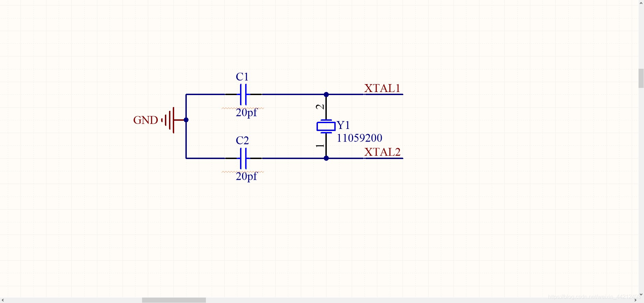Screen dimensions: 644x303
Task: Click the horizontal scrollbar left arrow
Action: pyautogui.click(x=3, y=300)
